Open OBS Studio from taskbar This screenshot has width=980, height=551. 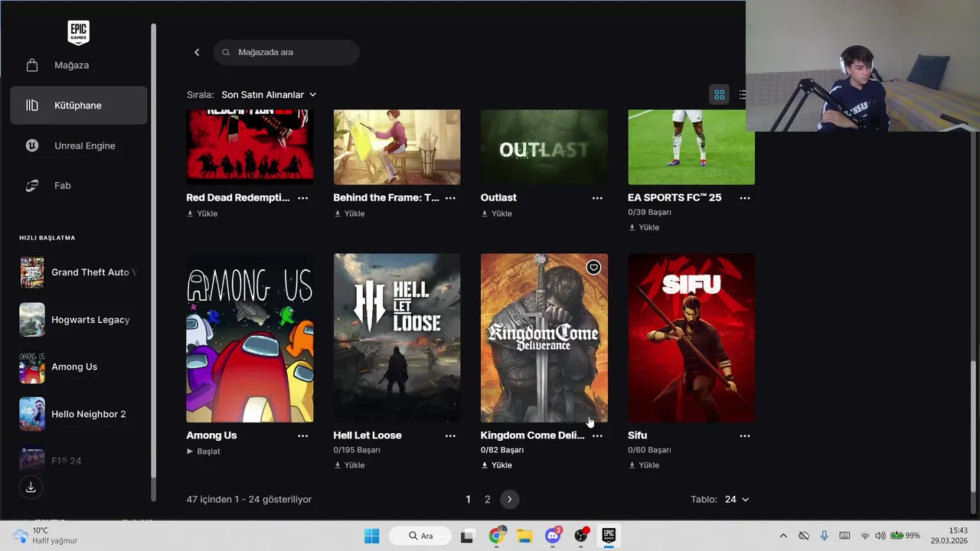coord(581,536)
